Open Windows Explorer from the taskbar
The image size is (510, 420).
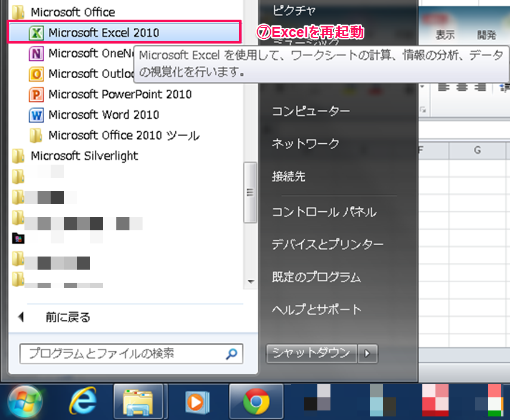138,402
